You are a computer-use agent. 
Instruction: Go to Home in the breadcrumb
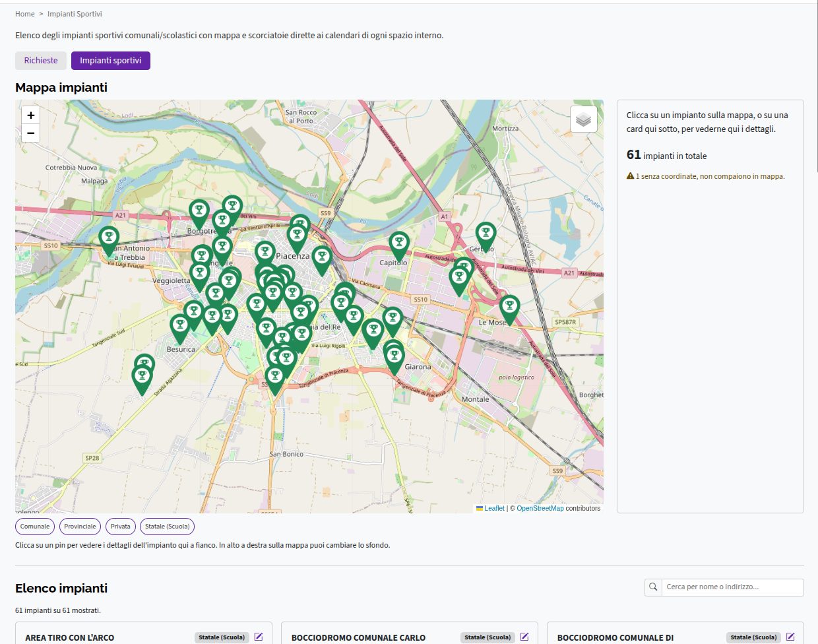point(25,14)
